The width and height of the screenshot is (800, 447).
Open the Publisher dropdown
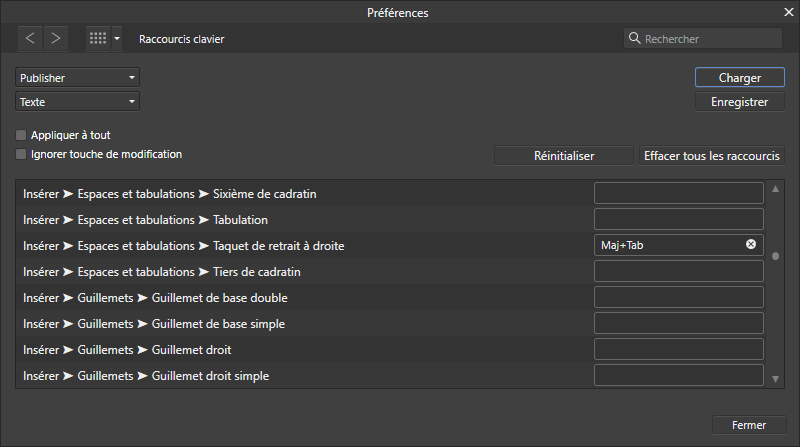click(x=78, y=78)
